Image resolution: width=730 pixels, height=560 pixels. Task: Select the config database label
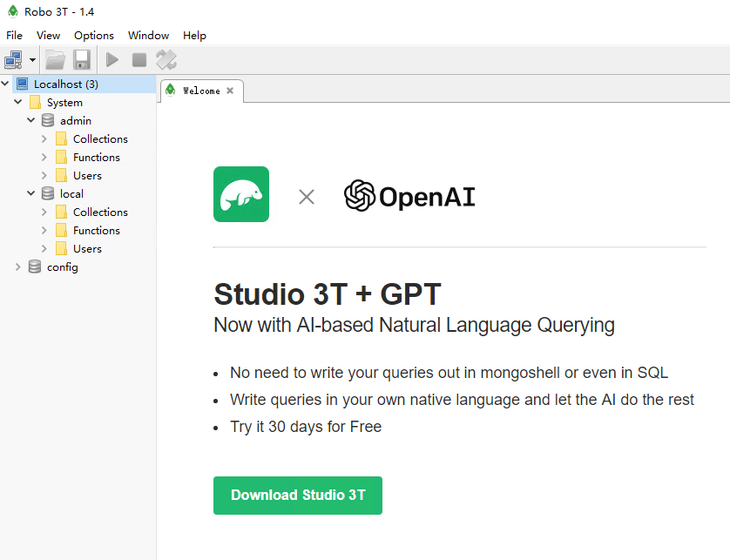(x=63, y=267)
